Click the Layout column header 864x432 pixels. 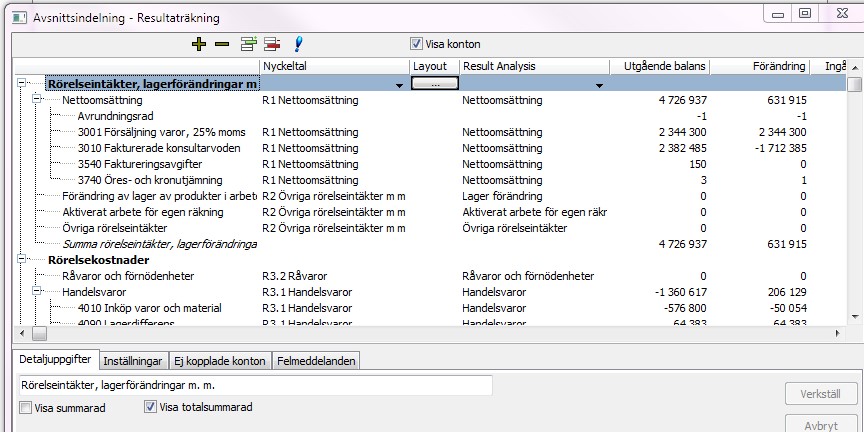click(435, 66)
